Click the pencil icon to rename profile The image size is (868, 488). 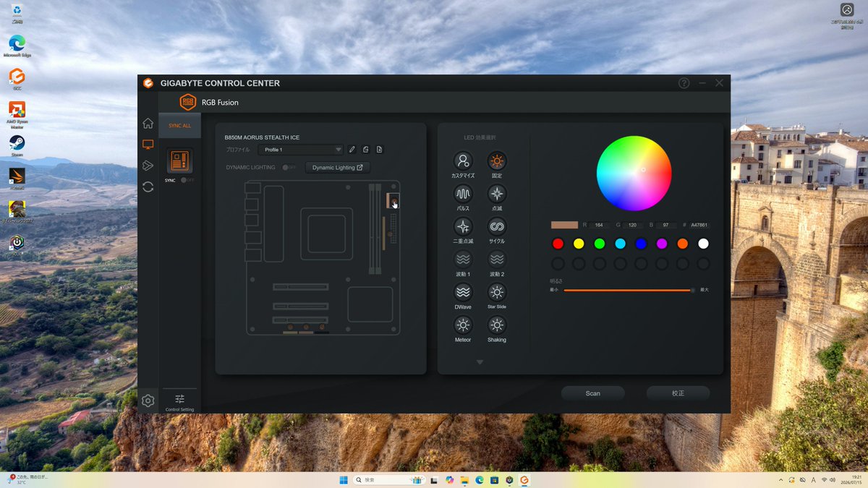click(x=352, y=150)
